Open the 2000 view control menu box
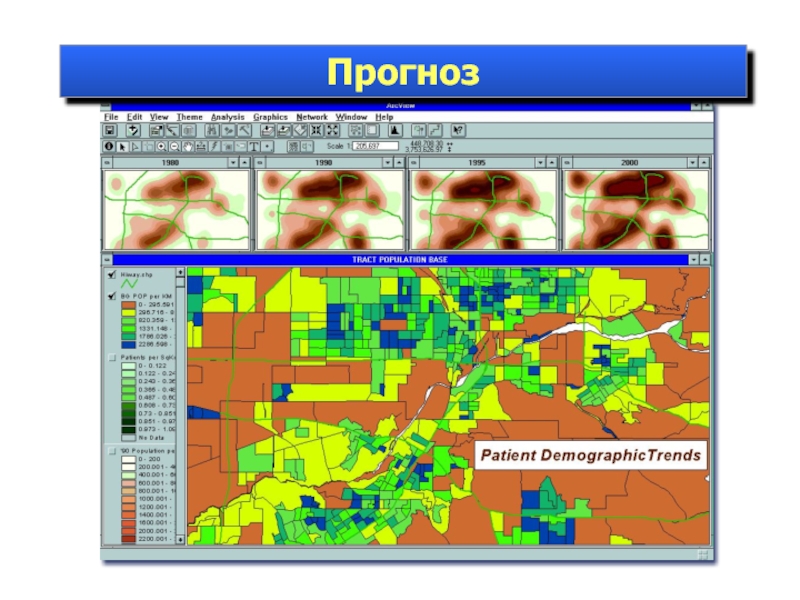This screenshot has width=800, height=600. pos(567,163)
